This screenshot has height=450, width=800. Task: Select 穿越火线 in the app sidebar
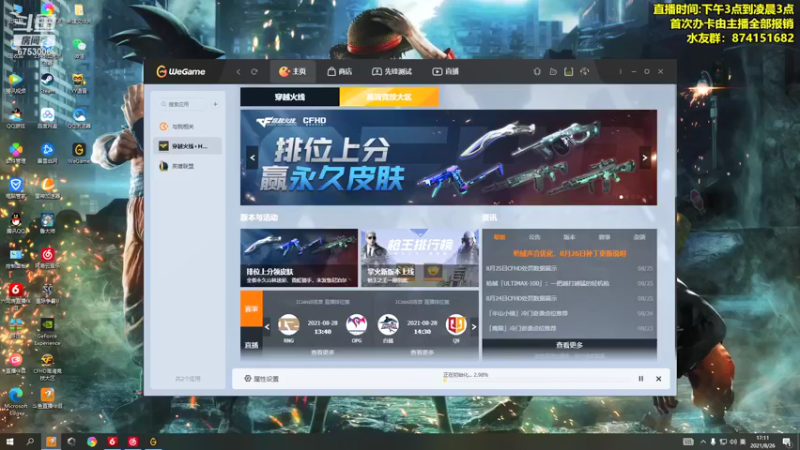[x=188, y=146]
